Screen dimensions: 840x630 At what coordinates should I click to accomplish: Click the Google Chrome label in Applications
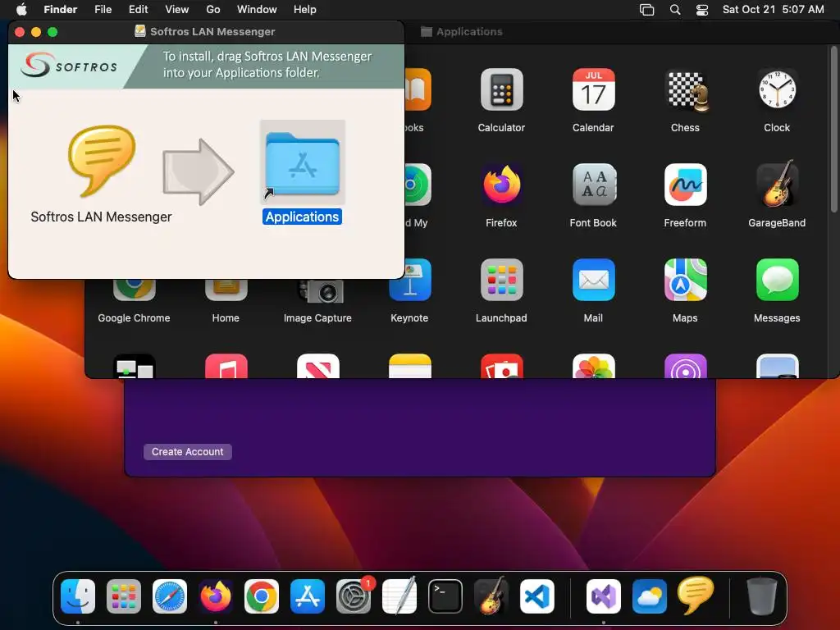click(x=134, y=317)
